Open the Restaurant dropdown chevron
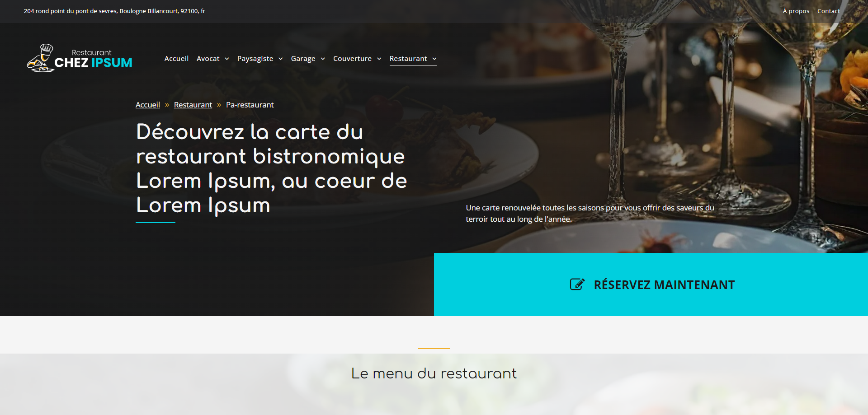Viewport: 868px width, 415px height. coord(434,59)
